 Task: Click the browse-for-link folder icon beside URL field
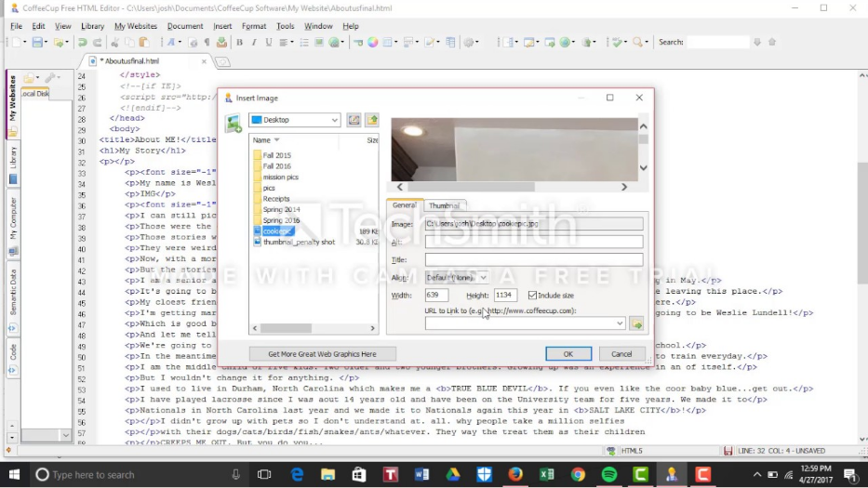coord(636,323)
